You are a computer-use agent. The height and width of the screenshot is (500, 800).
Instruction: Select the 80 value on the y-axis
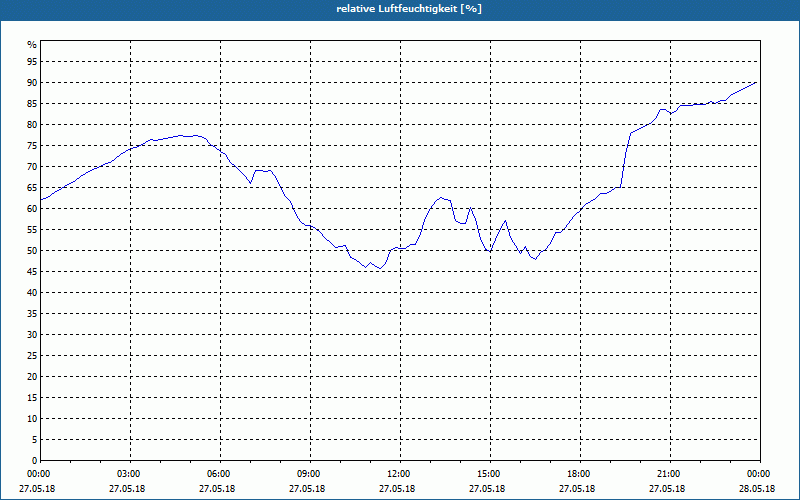click(32, 124)
